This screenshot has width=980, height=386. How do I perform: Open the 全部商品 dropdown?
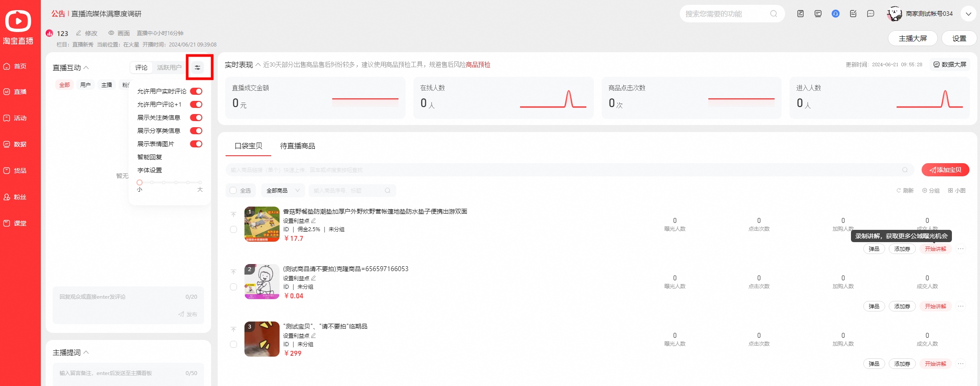point(283,190)
